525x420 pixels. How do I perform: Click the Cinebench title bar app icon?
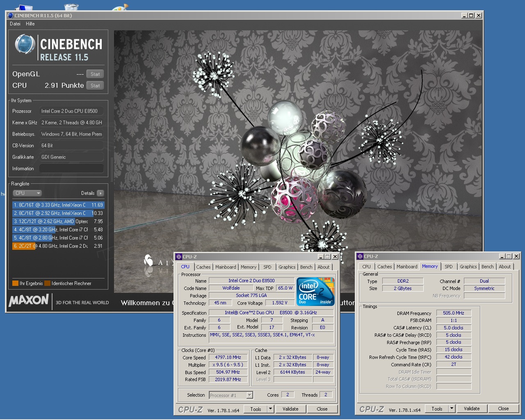10,16
